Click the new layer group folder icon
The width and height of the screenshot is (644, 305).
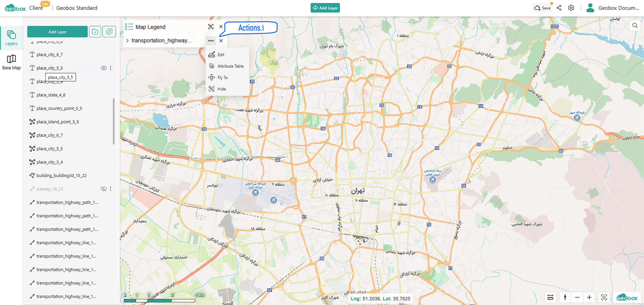point(95,32)
